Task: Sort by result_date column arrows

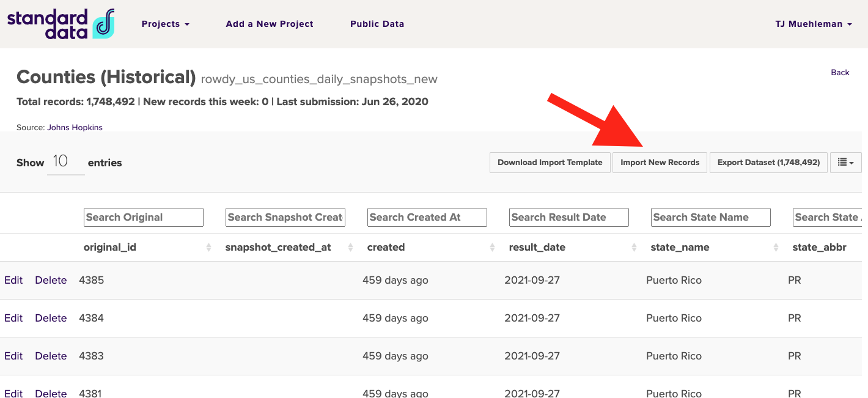Action: tap(634, 248)
